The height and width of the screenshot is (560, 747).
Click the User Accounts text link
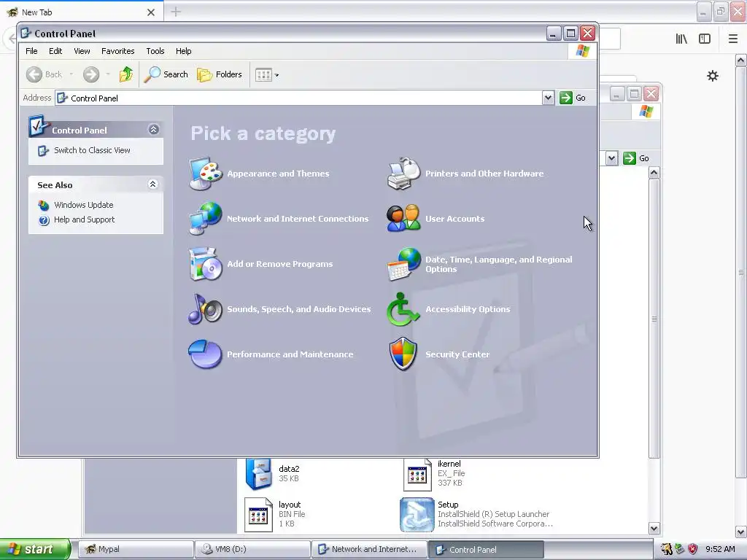455,219
